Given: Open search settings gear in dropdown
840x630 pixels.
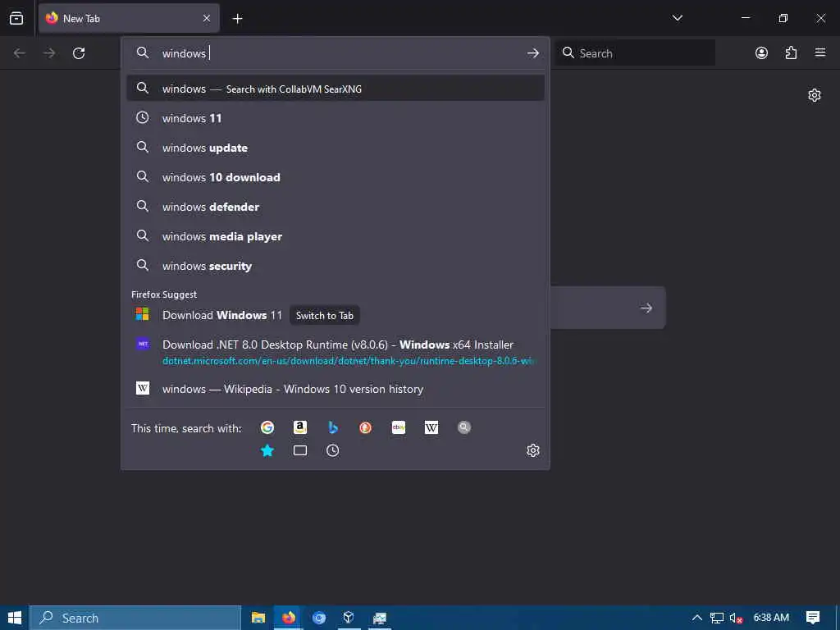Looking at the screenshot, I should click(532, 450).
